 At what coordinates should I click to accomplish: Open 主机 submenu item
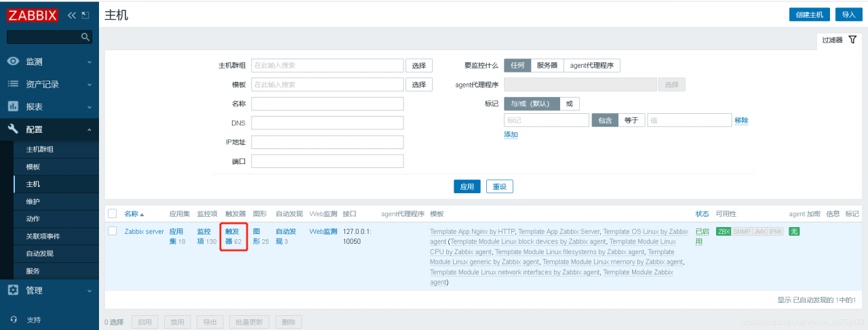[56, 184]
